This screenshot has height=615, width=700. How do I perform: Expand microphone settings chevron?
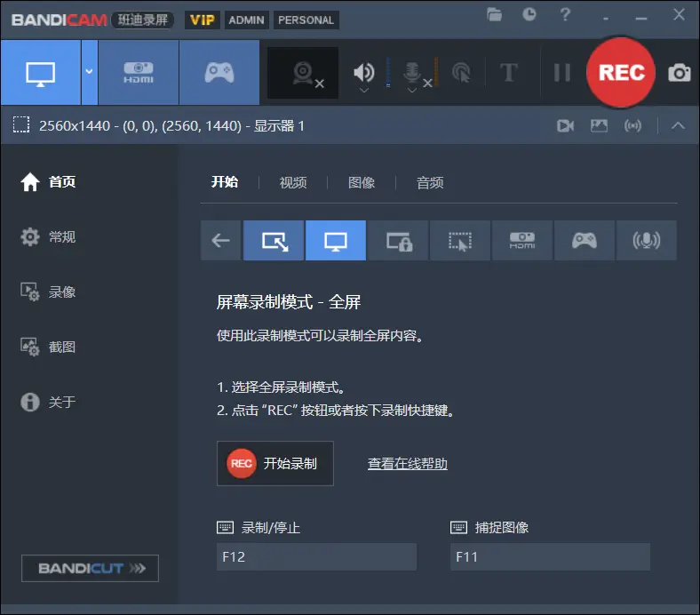click(412, 91)
